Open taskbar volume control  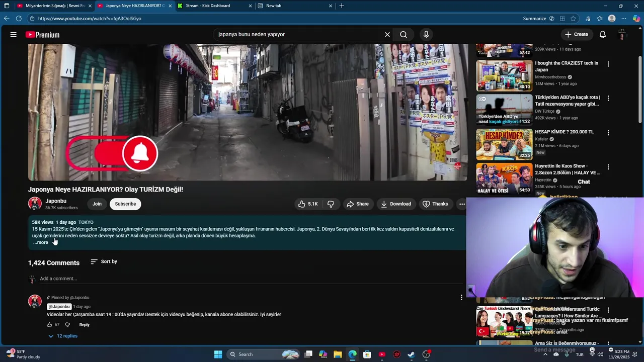(600, 354)
